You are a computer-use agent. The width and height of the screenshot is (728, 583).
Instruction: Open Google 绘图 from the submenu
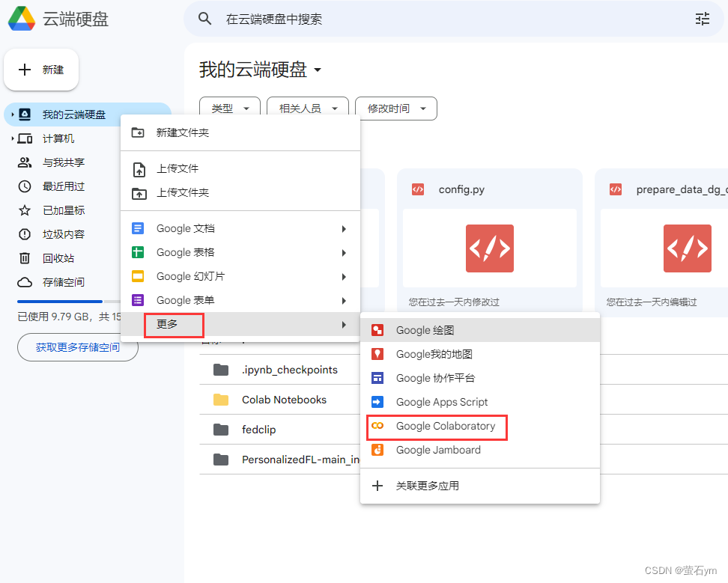(377, 329)
